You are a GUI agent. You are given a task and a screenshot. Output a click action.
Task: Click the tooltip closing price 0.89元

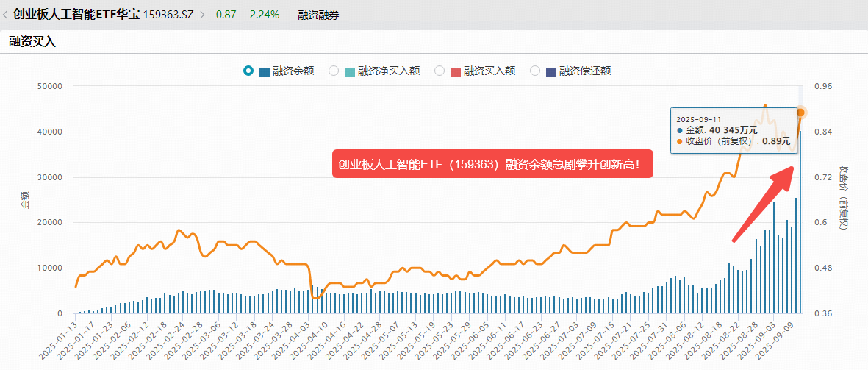tap(775, 141)
